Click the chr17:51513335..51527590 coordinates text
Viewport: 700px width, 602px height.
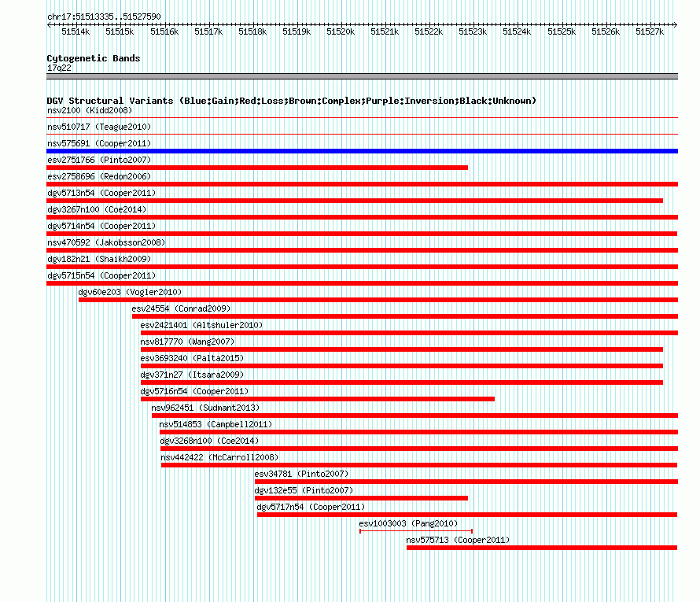(104, 17)
